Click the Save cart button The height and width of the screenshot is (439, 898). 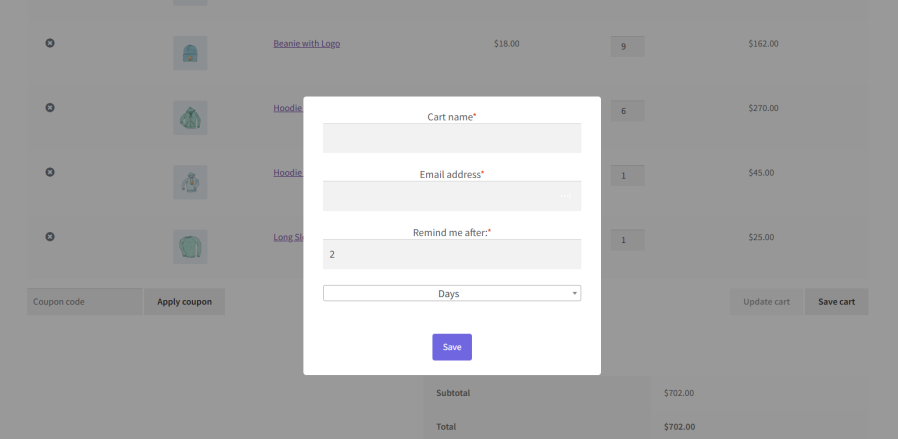click(x=836, y=302)
